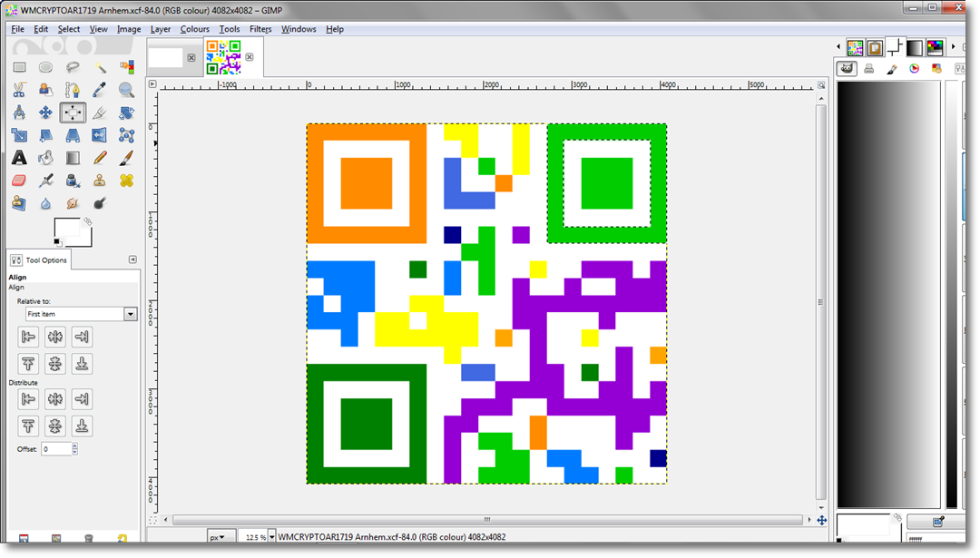Select the Flip tool
Viewport: 980px width, 558px height.
point(100,135)
